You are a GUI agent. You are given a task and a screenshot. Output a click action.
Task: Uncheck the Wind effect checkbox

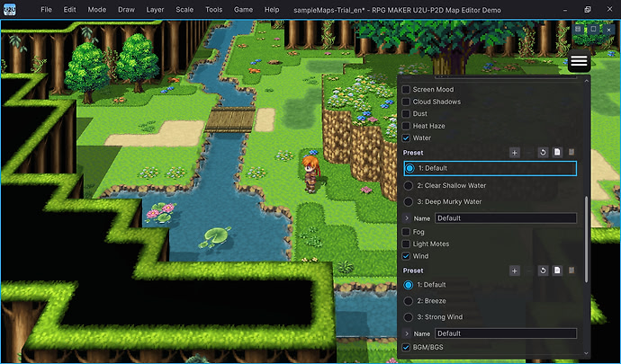406,256
